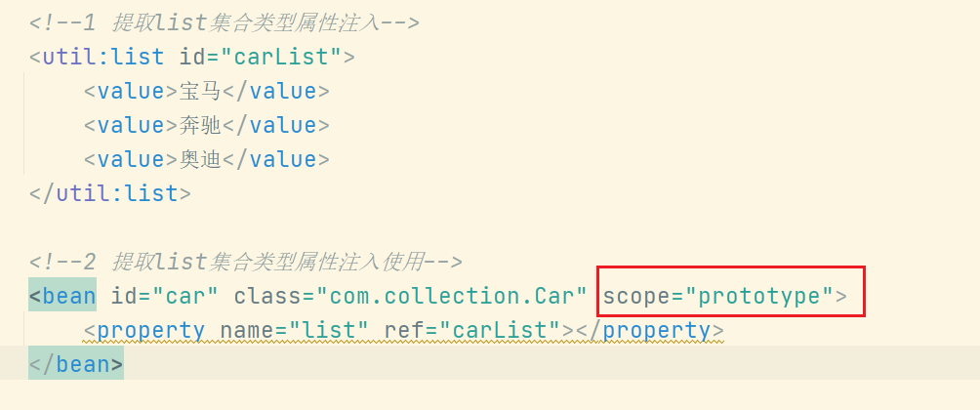Click the "prototype" scope value

click(x=759, y=296)
